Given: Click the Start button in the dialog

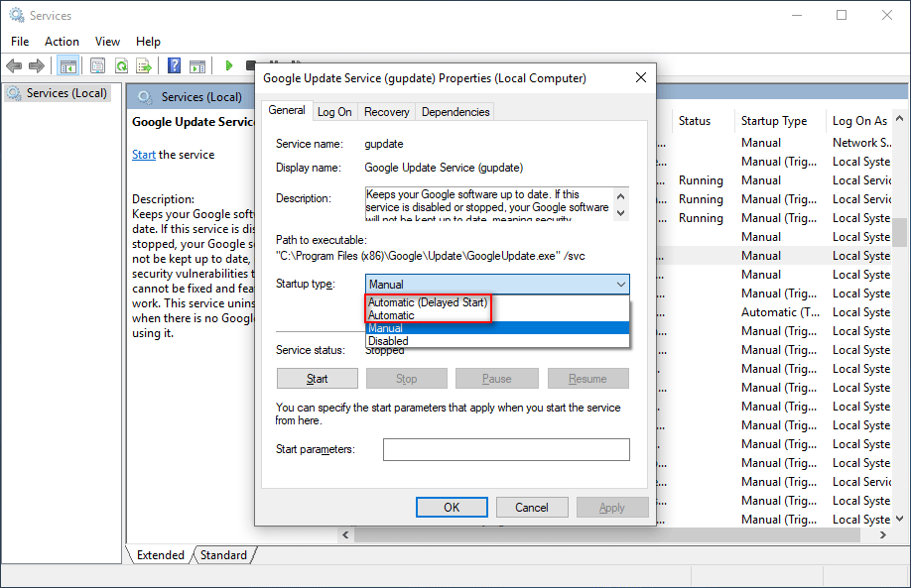Looking at the screenshot, I should 318,379.
